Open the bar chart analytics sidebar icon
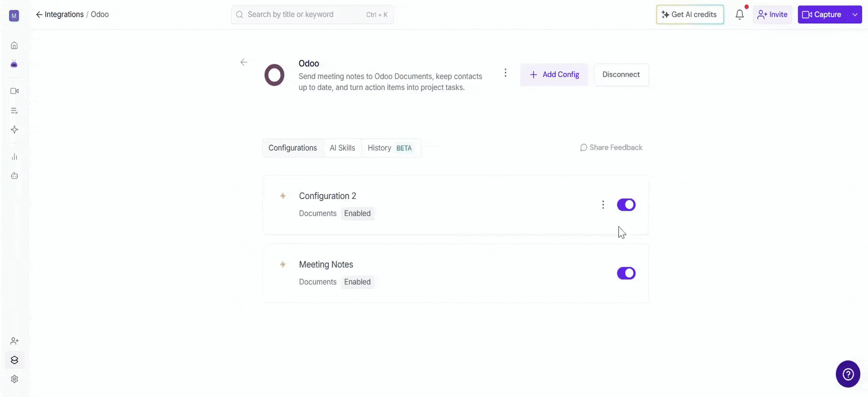 14,157
